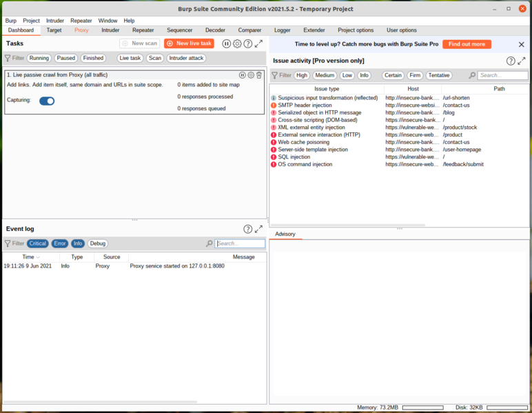Maximize the Event log panel
The width and height of the screenshot is (532, 413).
point(258,229)
